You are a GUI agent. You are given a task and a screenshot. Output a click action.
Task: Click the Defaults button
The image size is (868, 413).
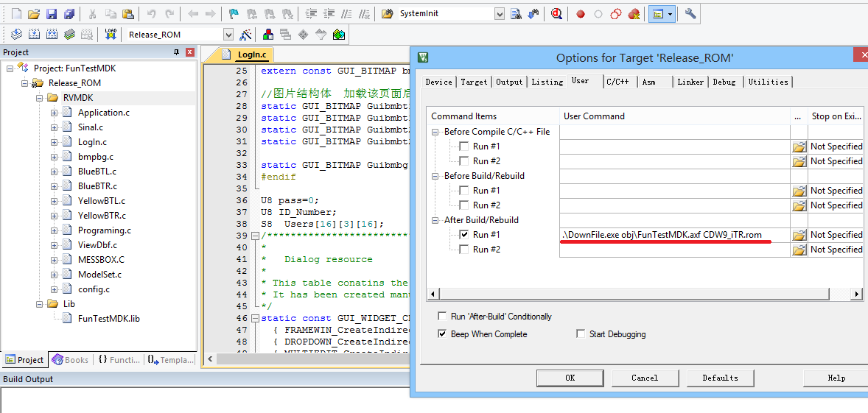[x=720, y=378]
